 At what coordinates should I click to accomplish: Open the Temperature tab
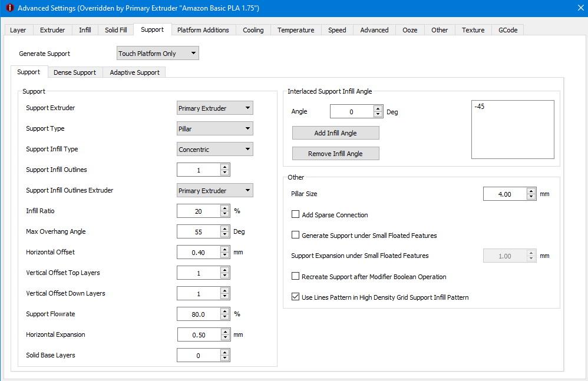(x=296, y=30)
